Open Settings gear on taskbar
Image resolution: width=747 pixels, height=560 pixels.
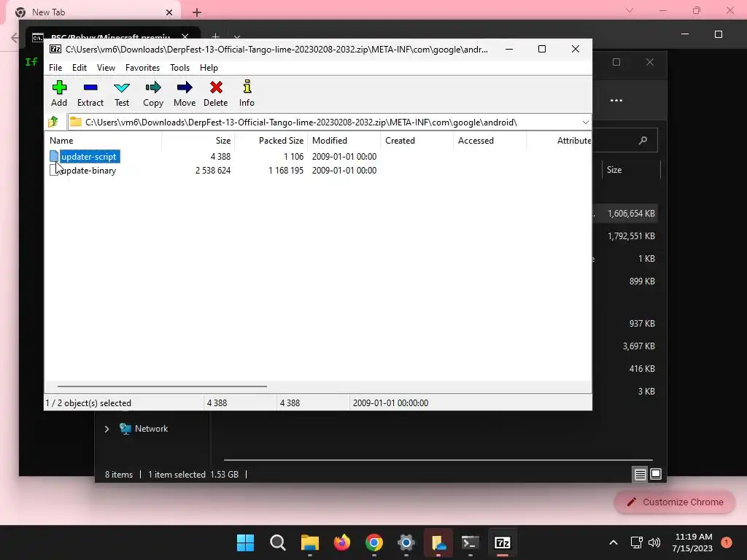[406, 542]
